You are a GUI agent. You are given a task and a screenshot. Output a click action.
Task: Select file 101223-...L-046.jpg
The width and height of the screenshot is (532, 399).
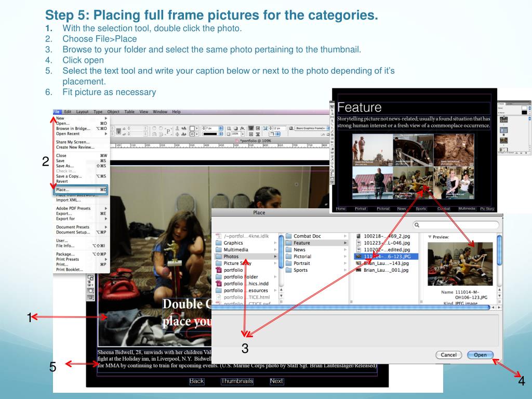(387, 243)
